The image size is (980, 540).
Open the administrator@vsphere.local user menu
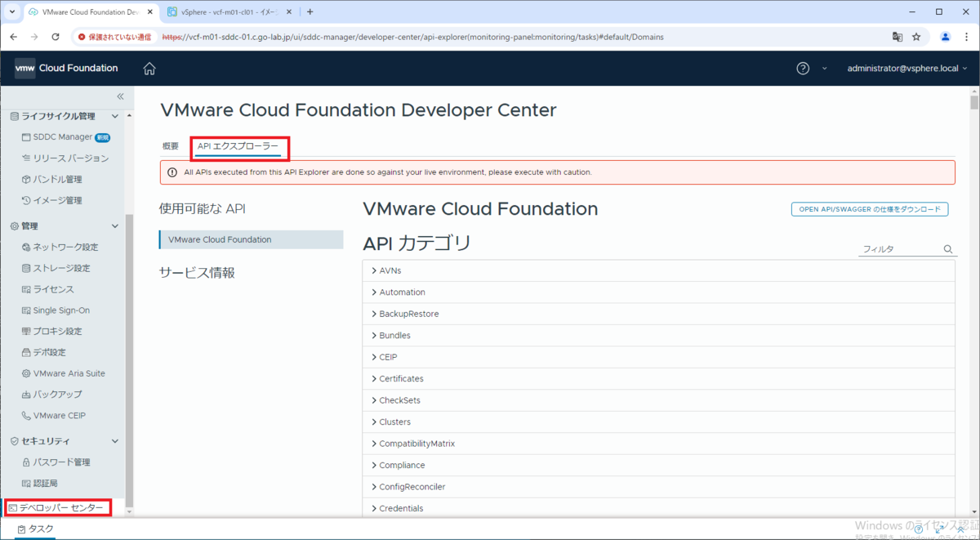pos(907,69)
